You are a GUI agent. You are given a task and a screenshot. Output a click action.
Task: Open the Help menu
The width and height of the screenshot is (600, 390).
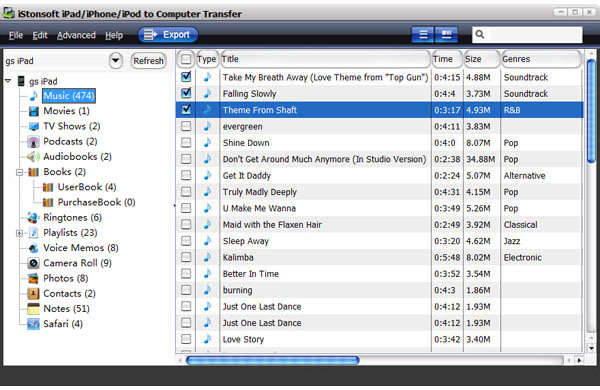(114, 35)
